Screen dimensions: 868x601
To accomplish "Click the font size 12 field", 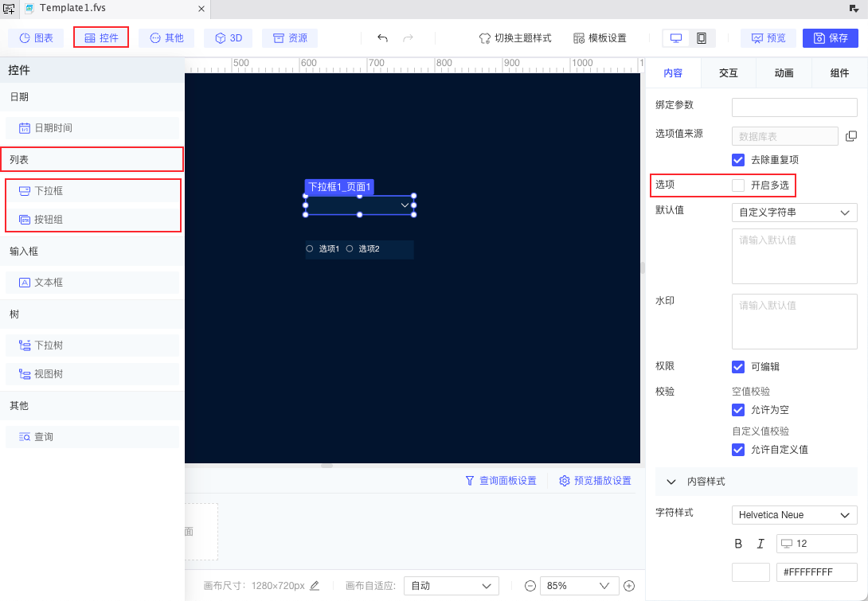I will (x=817, y=544).
